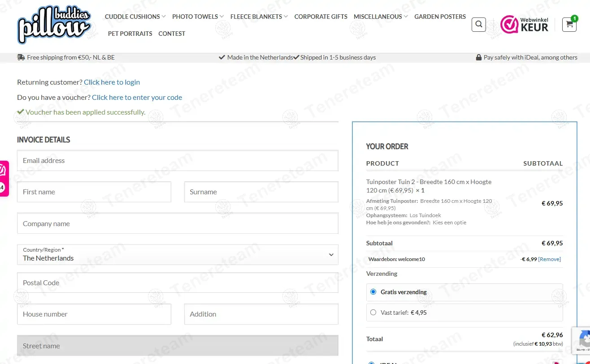Click the pink chat widget tab

[4, 178]
